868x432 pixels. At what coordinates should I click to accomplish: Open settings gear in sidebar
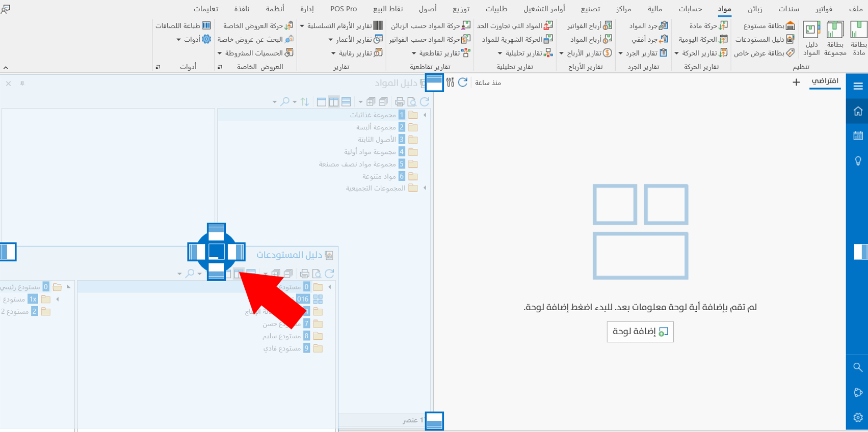tap(858, 417)
